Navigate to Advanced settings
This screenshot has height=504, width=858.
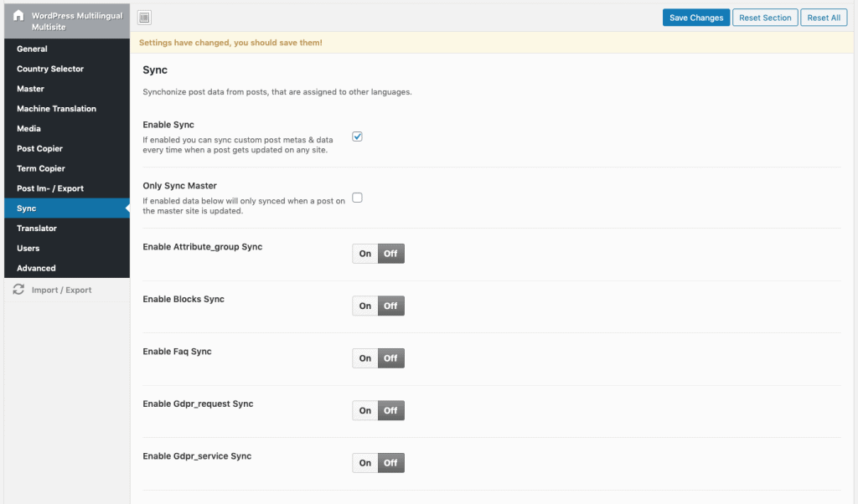coord(36,268)
